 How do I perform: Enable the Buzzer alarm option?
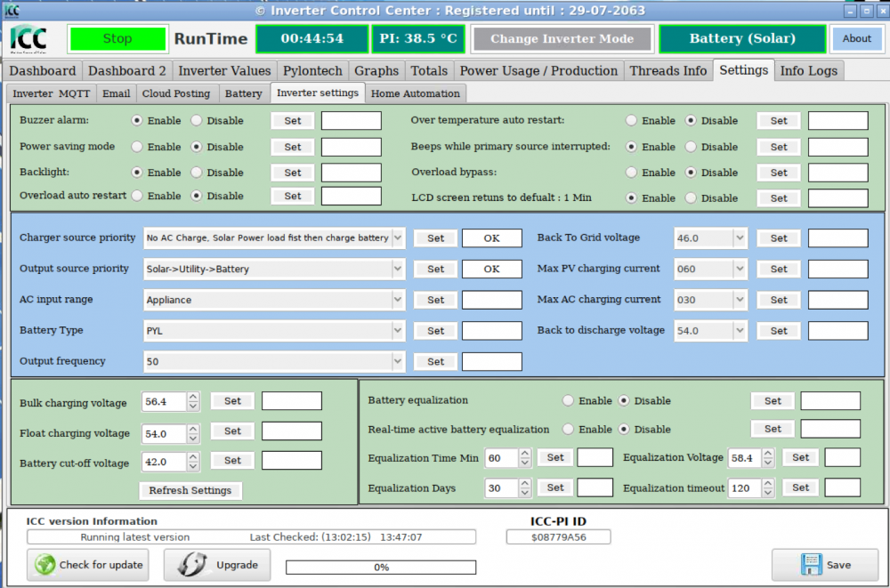point(137,120)
